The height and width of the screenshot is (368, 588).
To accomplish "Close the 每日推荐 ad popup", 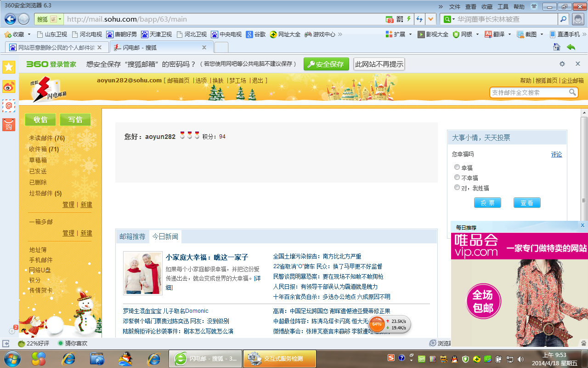I will pos(583,225).
